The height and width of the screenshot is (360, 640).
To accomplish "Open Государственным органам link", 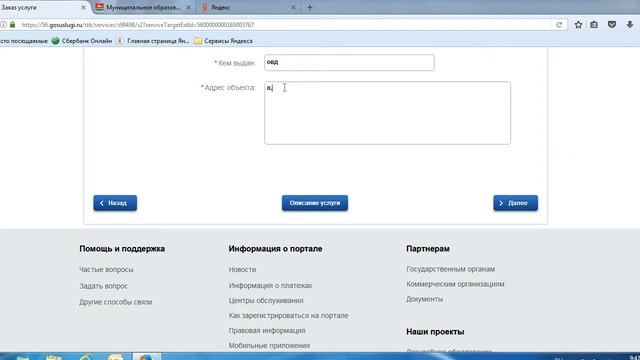I will (451, 269).
